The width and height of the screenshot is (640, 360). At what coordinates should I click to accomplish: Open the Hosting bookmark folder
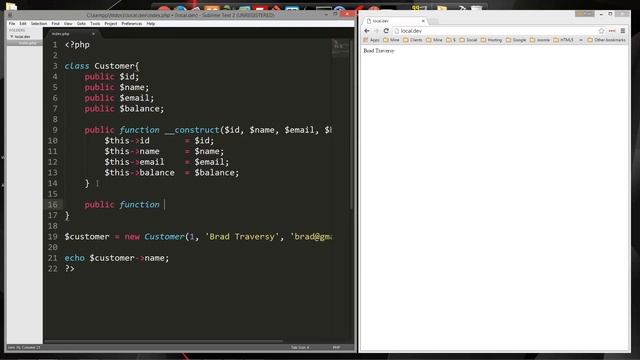[x=491, y=40]
